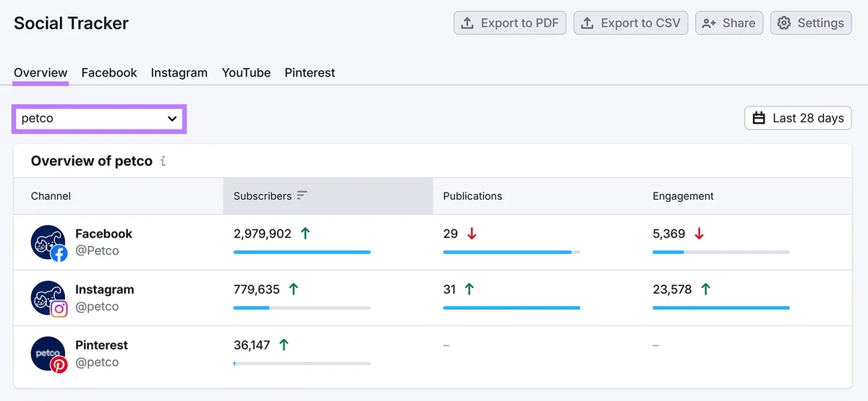Click Facebook subscribers value 2,979,902
The width and height of the screenshot is (868, 401).
pos(263,234)
